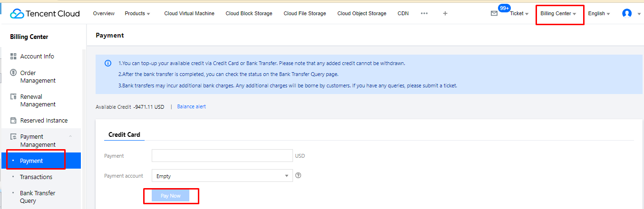The width and height of the screenshot is (644, 209).
Task: Expand the Products menu
Action: (137, 13)
